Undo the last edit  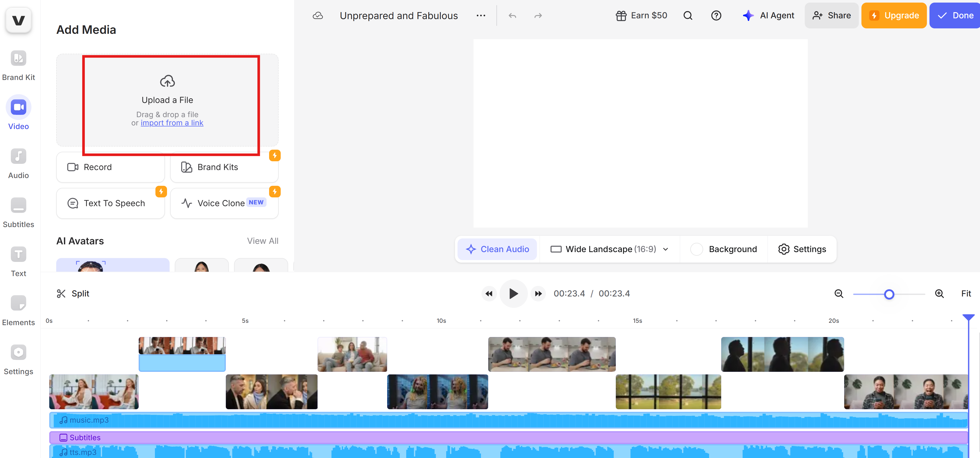coord(512,15)
